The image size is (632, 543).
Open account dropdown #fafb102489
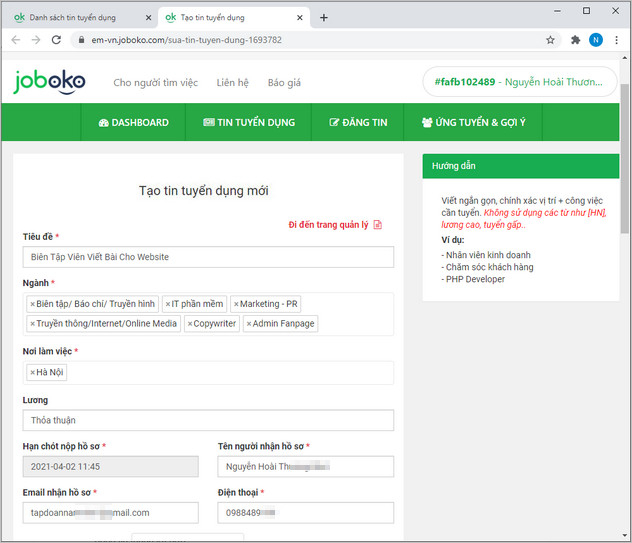click(x=519, y=83)
